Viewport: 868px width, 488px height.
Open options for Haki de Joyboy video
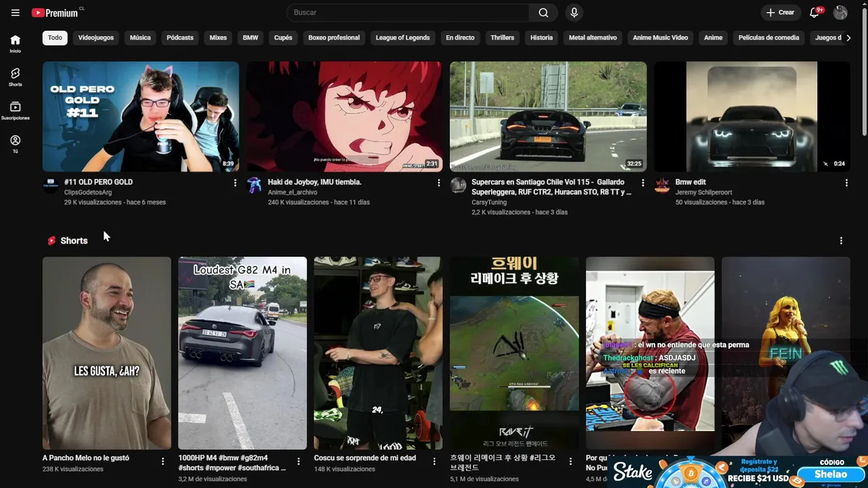click(439, 183)
